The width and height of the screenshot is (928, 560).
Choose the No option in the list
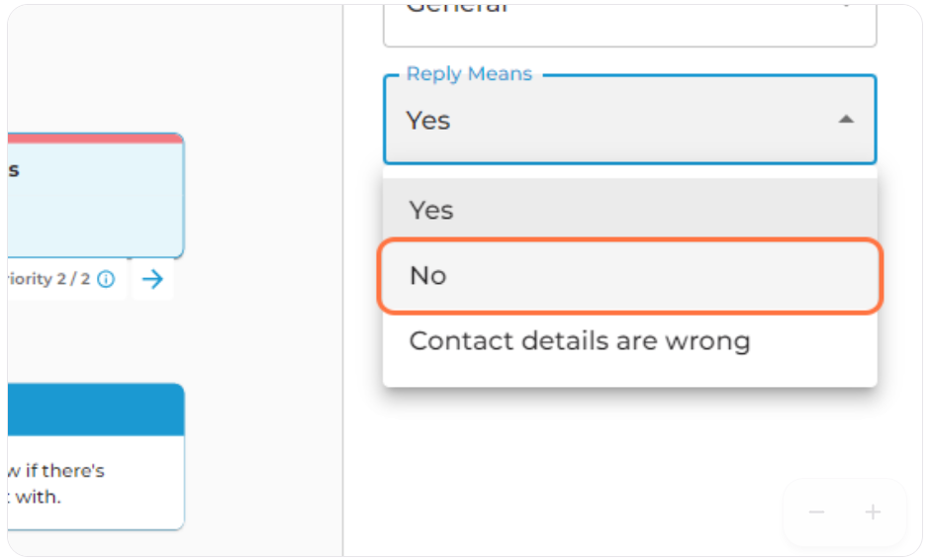click(629, 275)
